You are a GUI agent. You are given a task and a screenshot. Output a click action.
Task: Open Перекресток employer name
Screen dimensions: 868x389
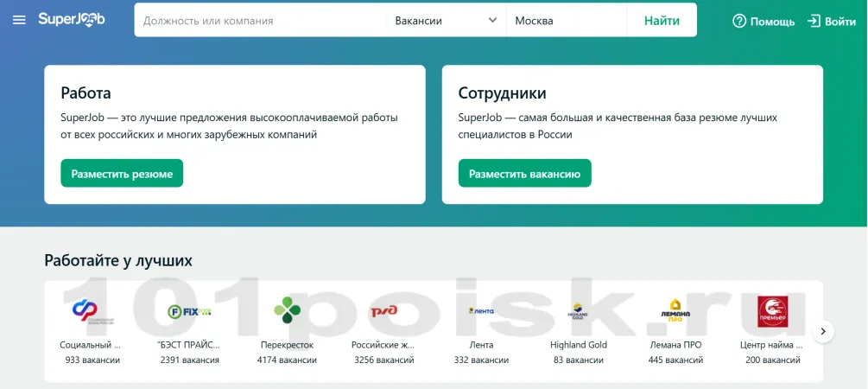[287, 345]
